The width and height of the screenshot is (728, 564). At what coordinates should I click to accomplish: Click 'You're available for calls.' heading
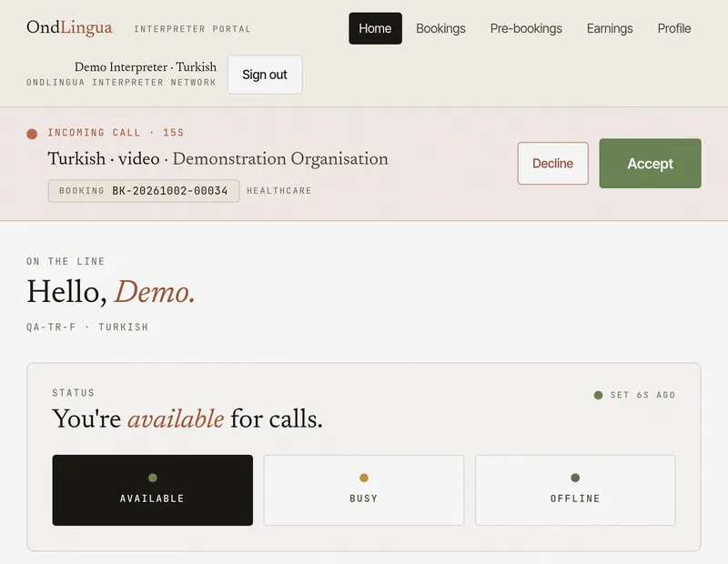coord(187,418)
